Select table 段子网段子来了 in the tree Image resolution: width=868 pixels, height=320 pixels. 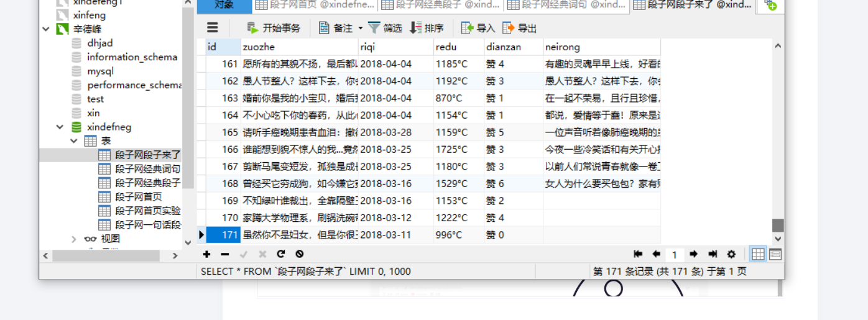147,155
